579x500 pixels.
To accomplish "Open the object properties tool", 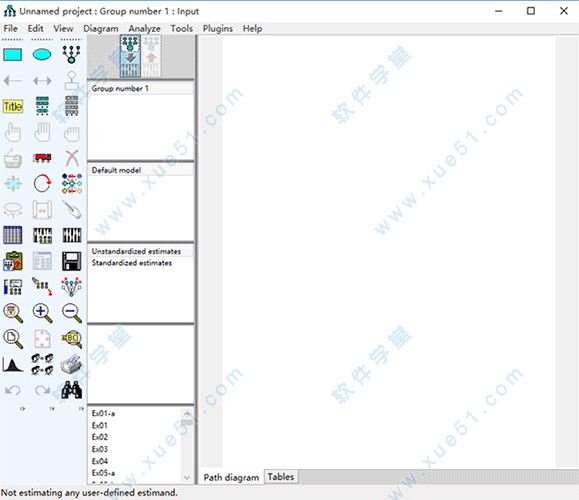I will click(13, 287).
